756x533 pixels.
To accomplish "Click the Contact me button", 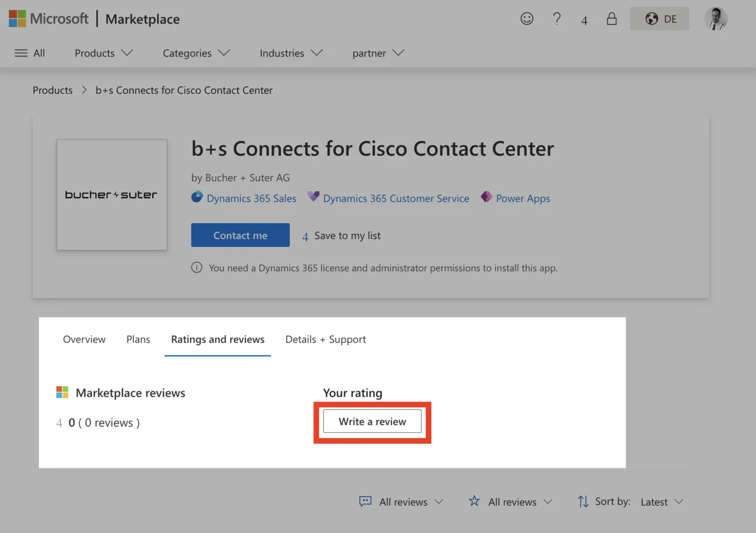I will (240, 235).
